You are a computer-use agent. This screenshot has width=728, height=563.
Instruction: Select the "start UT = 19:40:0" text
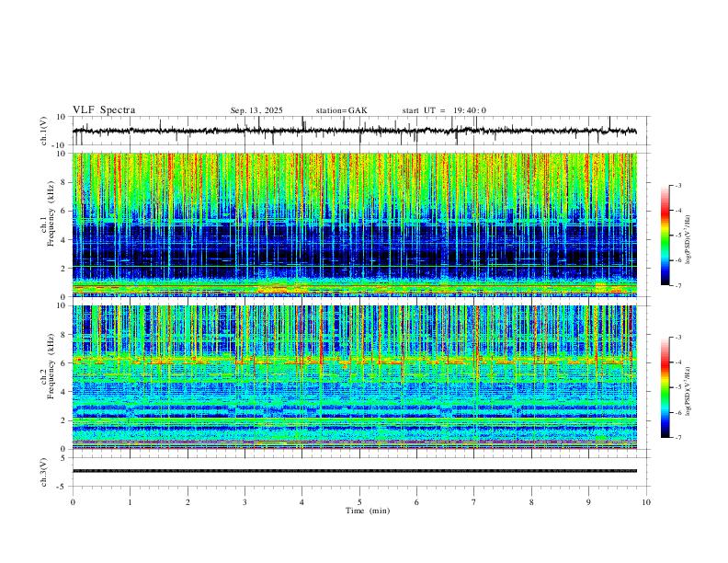tap(444, 110)
